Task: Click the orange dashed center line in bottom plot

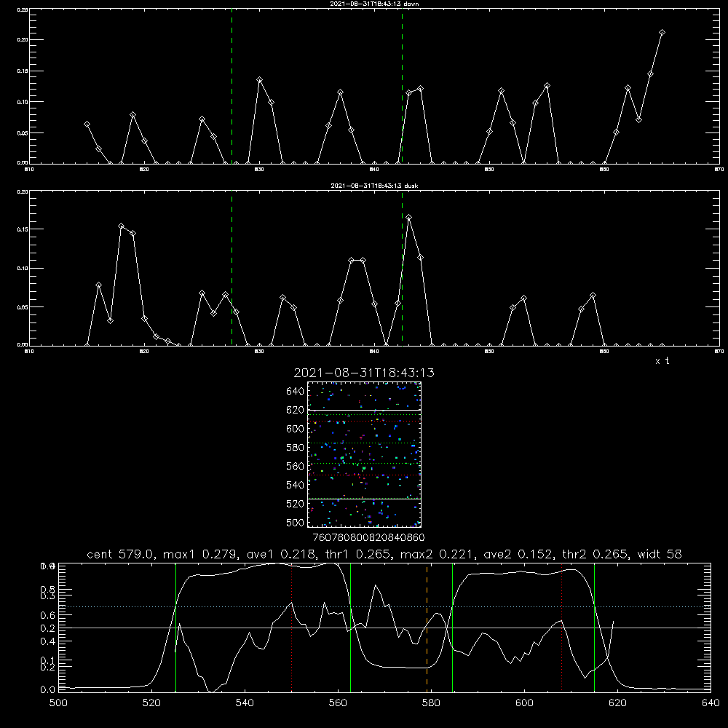Action: click(x=427, y=627)
